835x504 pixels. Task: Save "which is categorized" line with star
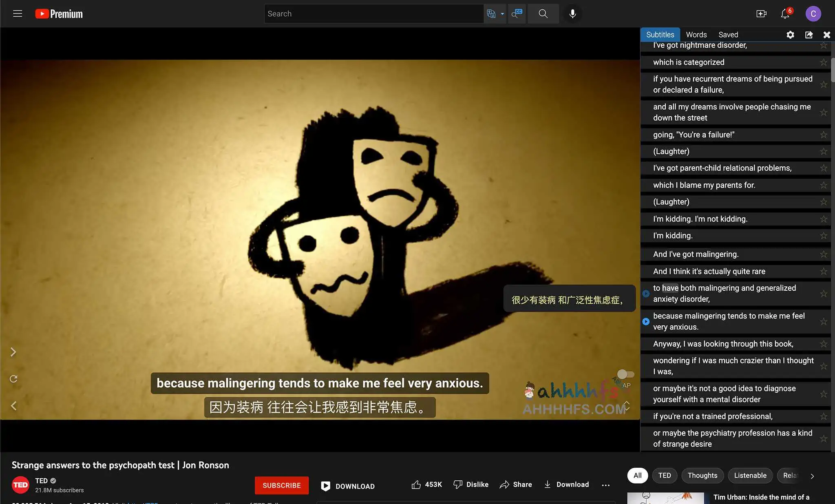[824, 62]
